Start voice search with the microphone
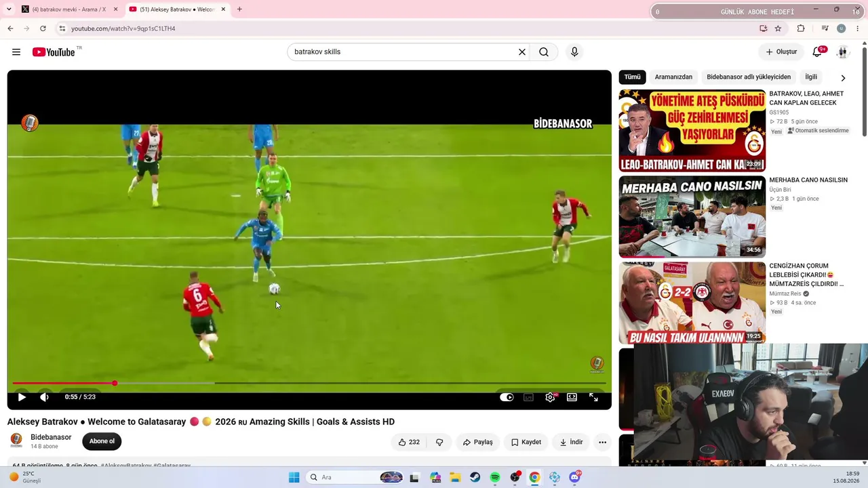This screenshot has height=488, width=868. click(574, 52)
